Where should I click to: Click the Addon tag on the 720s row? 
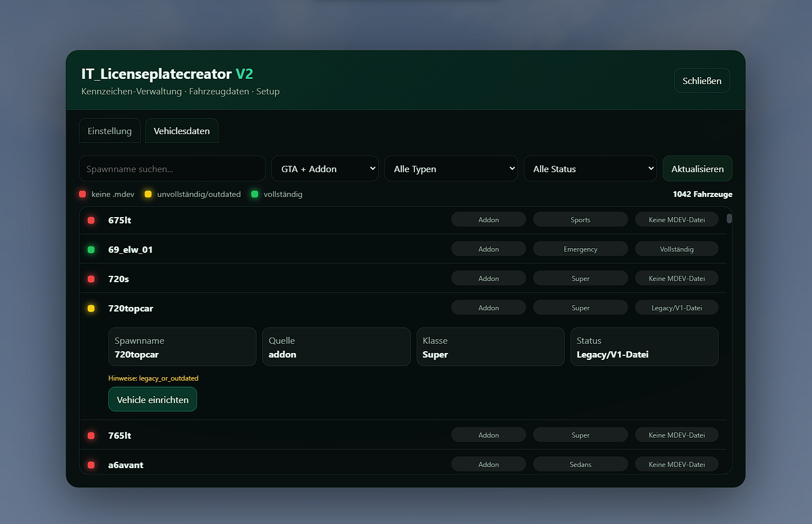(489, 279)
